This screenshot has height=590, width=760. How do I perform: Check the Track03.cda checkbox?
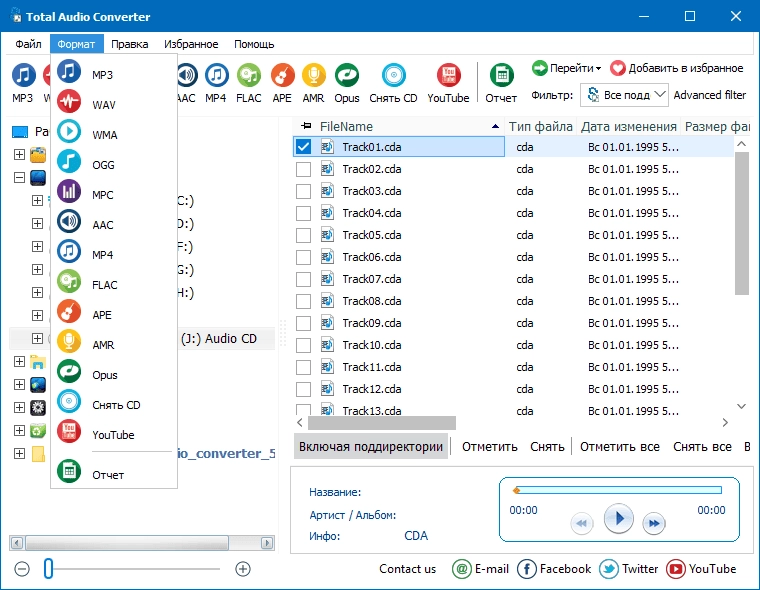[303, 191]
